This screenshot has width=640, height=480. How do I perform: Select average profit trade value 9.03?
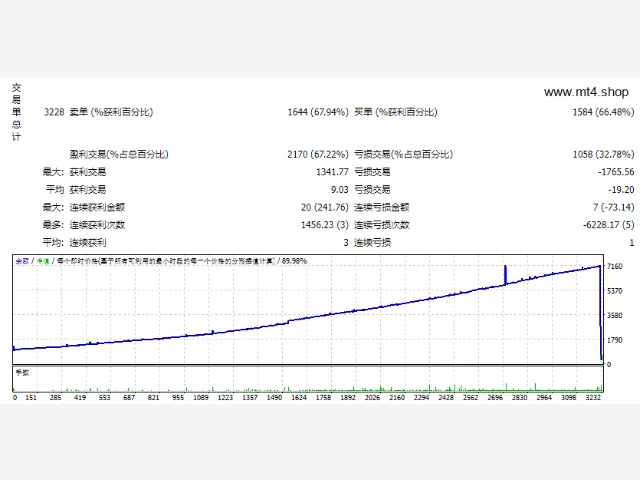[x=340, y=189]
